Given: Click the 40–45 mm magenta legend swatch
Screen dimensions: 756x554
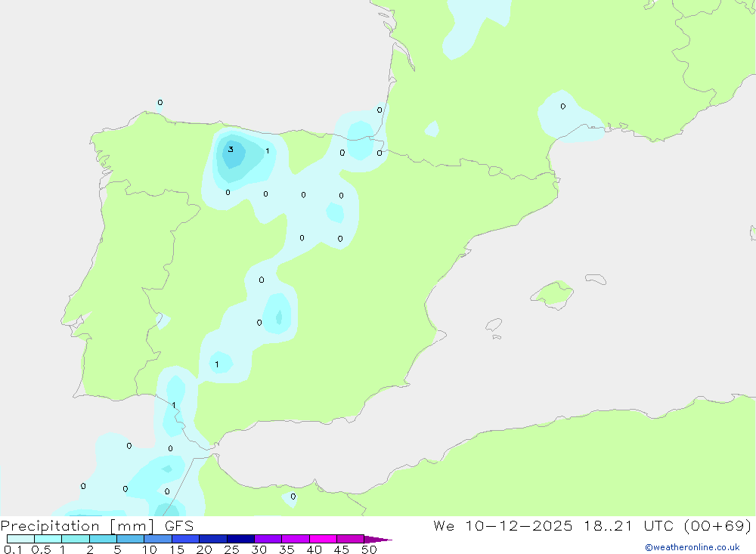Looking at the screenshot, I should (x=323, y=539).
